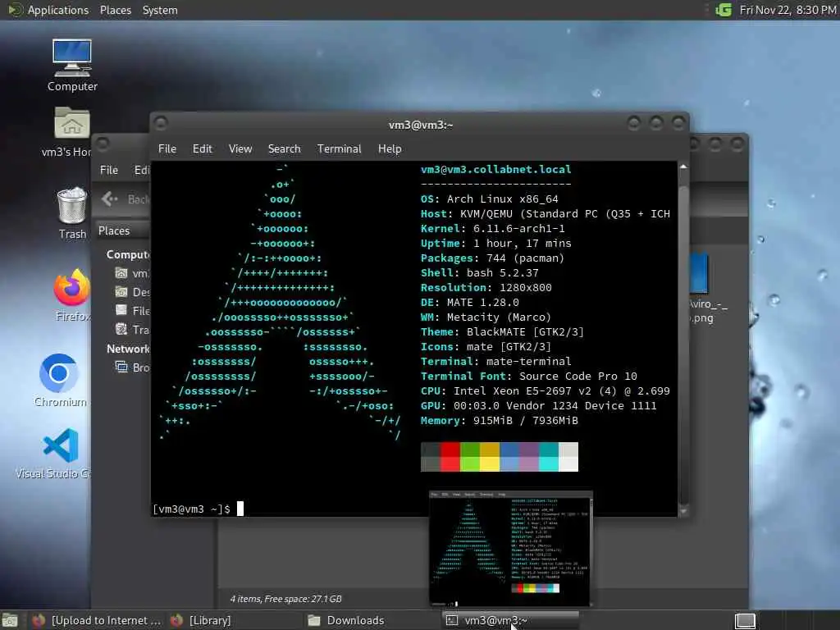This screenshot has width=840, height=630.
Task: Select the .png file in file manager
Action: (701, 290)
